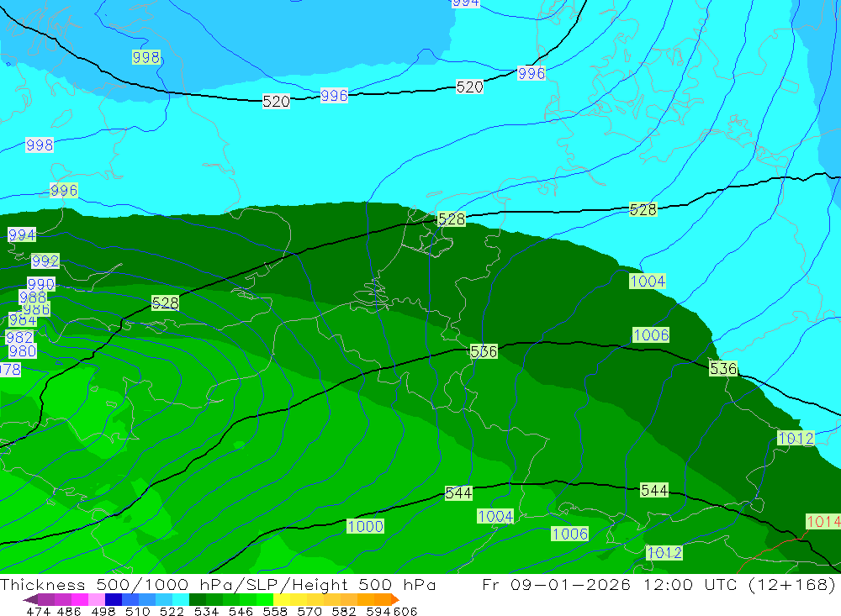The height and width of the screenshot is (616, 841).
Task: Click the 'Thickness 500/1000 hPa/SLP/Height 500 hPa' title
Action: click(x=218, y=584)
